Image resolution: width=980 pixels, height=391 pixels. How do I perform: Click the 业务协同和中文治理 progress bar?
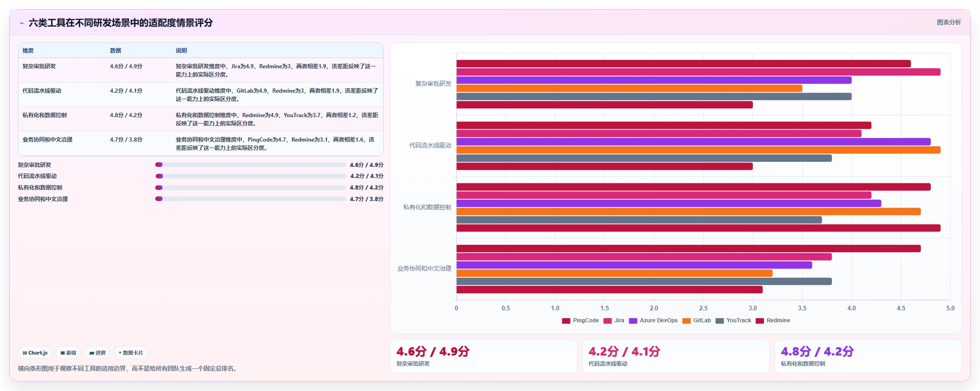pyautogui.click(x=251, y=199)
